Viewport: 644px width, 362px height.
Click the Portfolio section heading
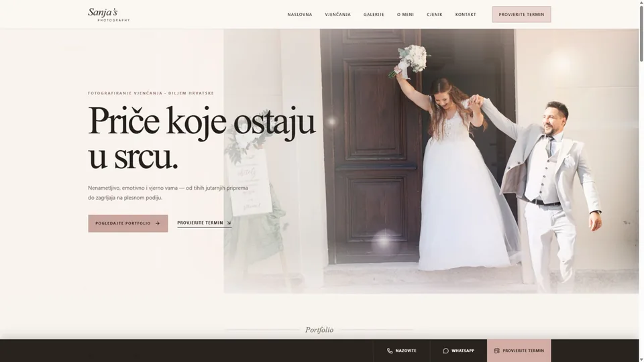point(319,330)
